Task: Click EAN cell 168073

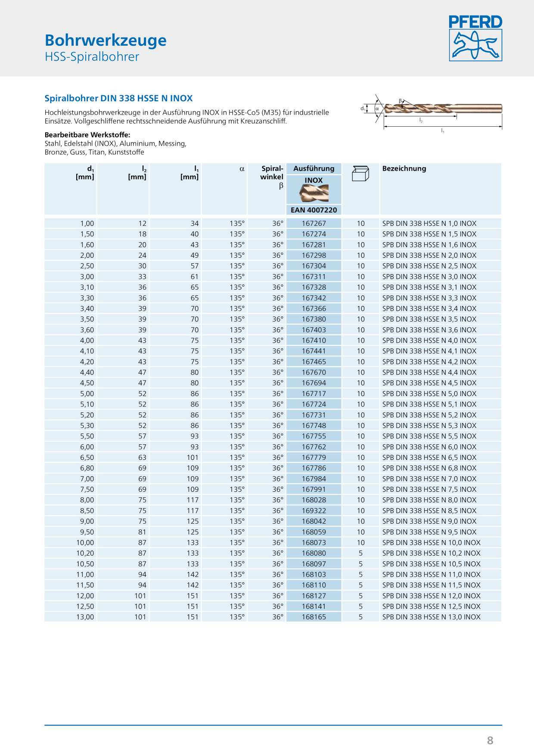Action: pos(314,543)
